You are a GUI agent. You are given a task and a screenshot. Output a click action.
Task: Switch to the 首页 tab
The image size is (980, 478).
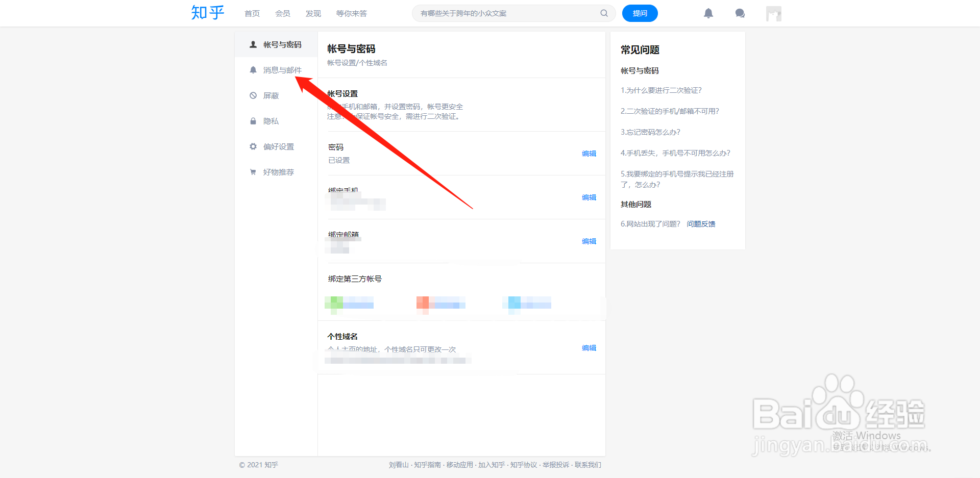(252, 13)
